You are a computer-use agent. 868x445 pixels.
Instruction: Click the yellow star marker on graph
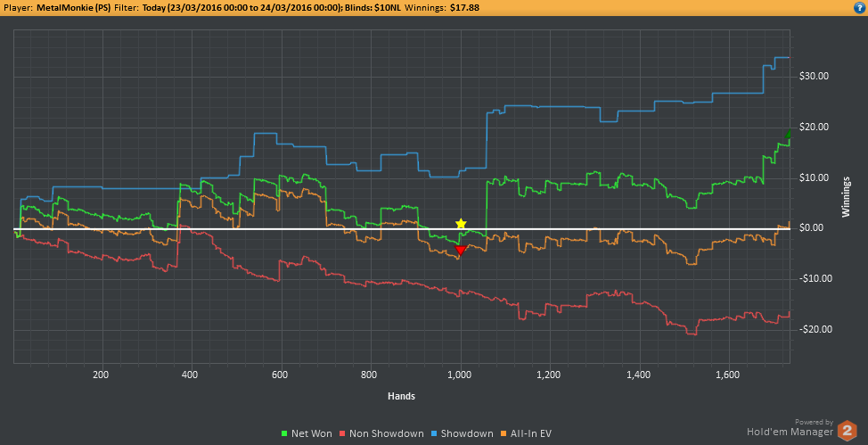461,223
